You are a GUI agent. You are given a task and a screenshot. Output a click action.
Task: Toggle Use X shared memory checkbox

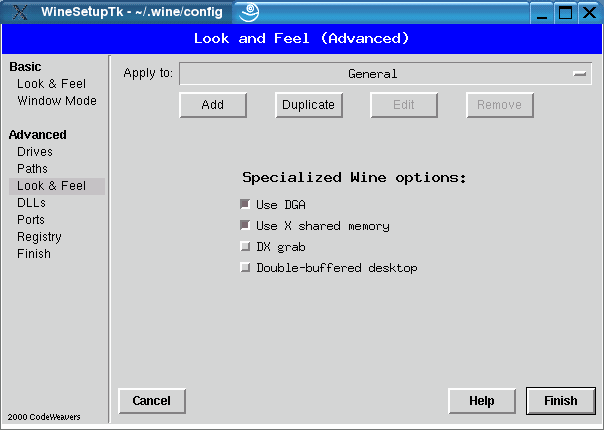pos(245,225)
